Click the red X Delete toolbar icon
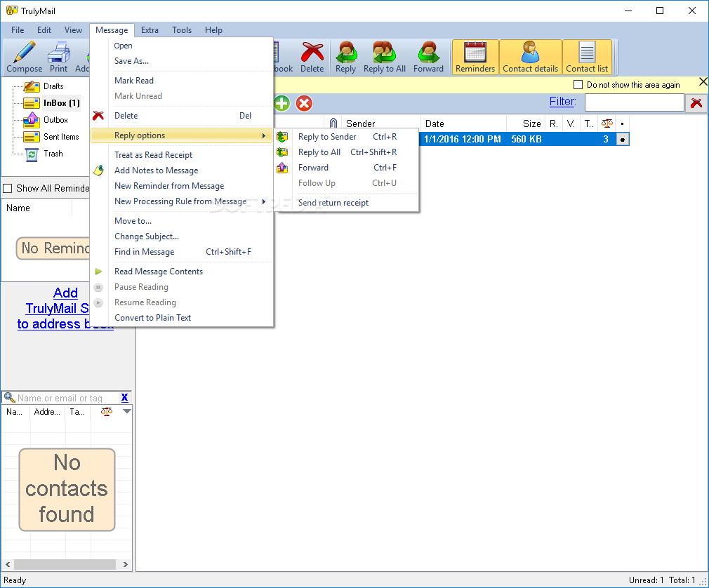 (x=312, y=52)
